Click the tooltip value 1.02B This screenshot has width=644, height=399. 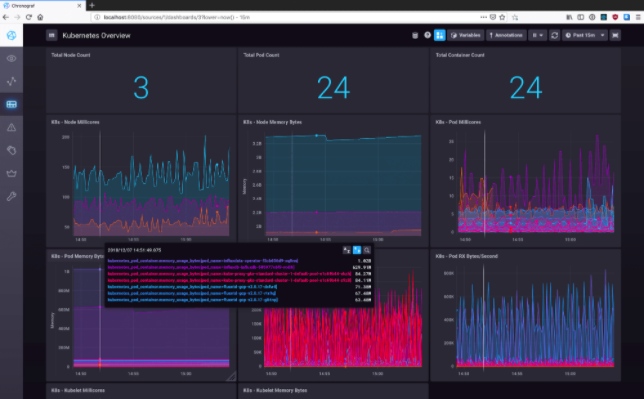(364, 261)
